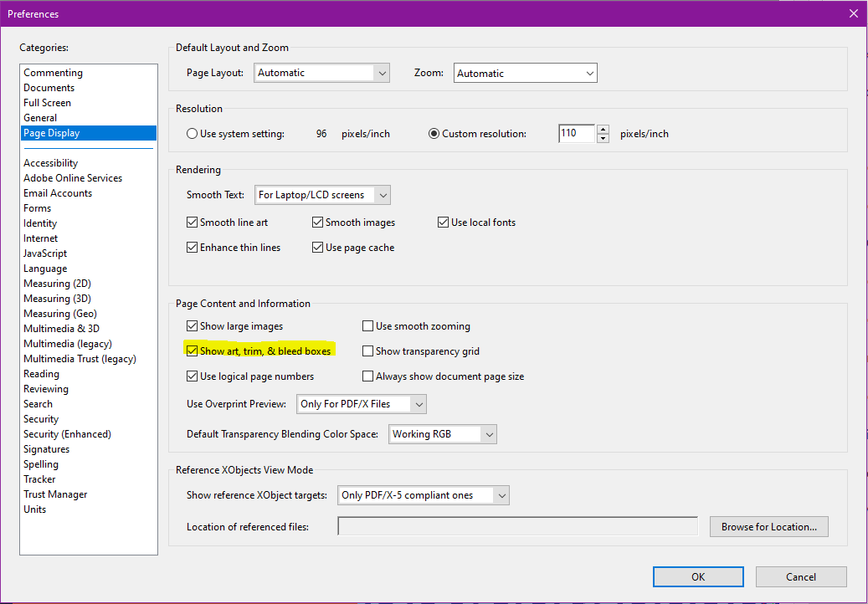Viewport: 868px width, 604px height.
Task: Open the Reading category
Action: coord(41,373)
